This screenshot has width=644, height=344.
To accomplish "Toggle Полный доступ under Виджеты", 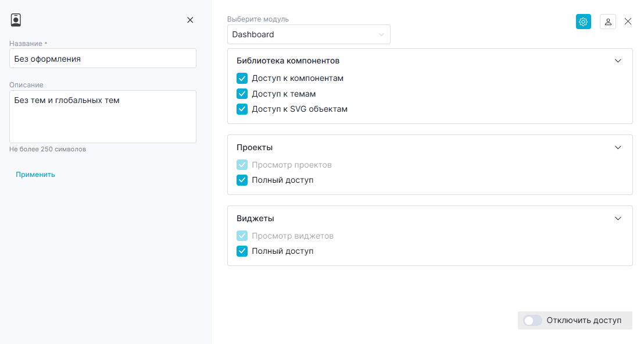I will tap(242, 251).
